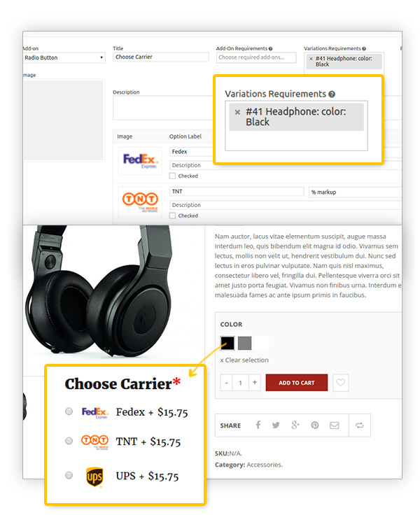The height and width of the screenshot is (529, 420).
Task: Click the compare arrows icon
Action: 359,425
